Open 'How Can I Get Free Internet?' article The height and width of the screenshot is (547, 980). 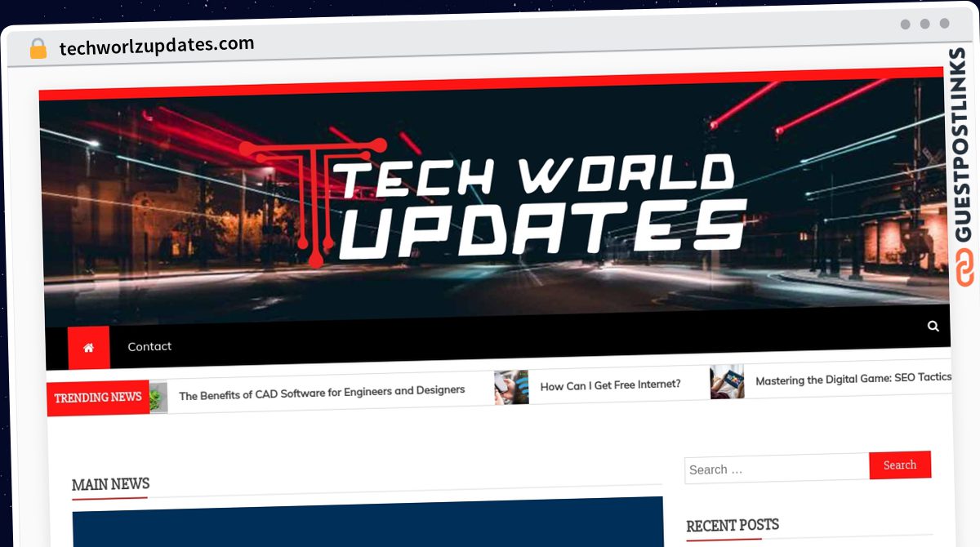tap(610, 385)
